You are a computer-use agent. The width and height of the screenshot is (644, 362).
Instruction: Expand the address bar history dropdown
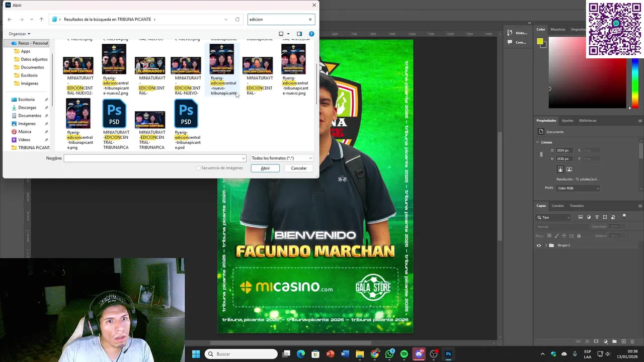226,19
